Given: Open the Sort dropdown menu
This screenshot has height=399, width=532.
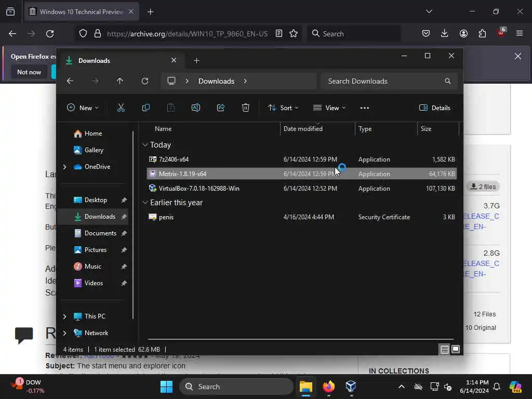Looking at the screenshot, I should pyautogui.click(x=283, y=108).
